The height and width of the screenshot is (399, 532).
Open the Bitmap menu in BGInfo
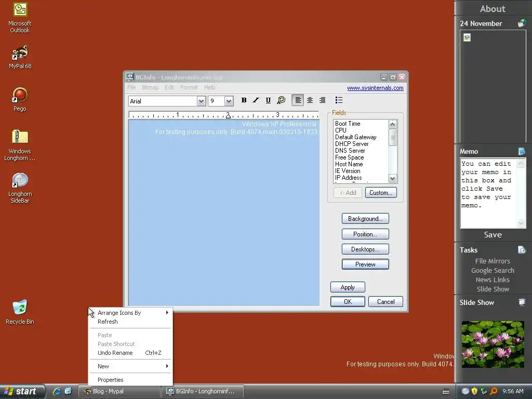(x=150, y=87)
